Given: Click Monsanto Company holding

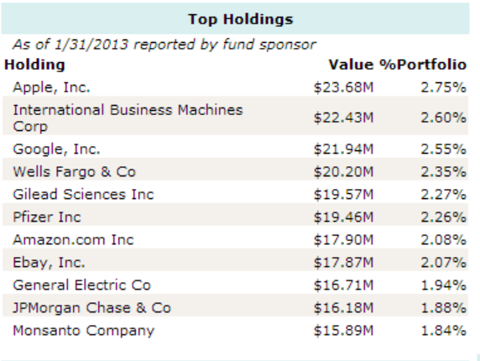Looking at the screenshot, I should 84,331.
